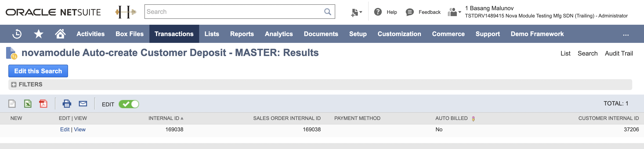The height and width of the screenshot is (149, 644).
Task: Click the TOTAL: 1 count
Action: pos(616,103)
